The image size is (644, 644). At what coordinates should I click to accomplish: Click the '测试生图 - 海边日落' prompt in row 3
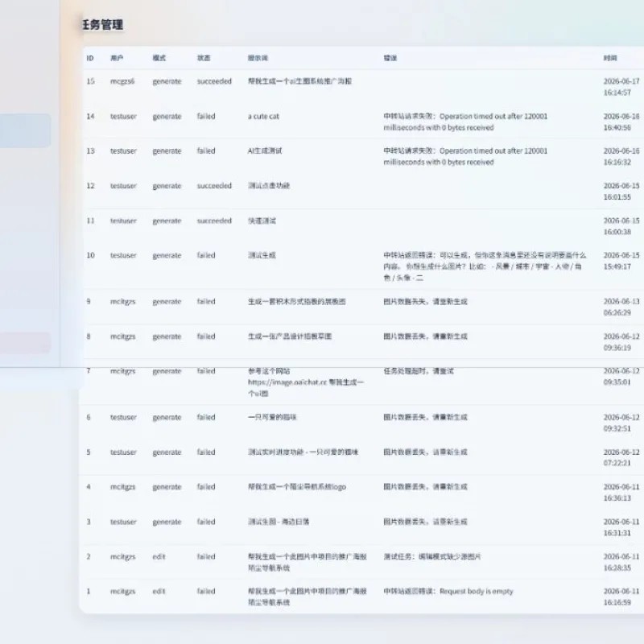click(x=279, y=522)
